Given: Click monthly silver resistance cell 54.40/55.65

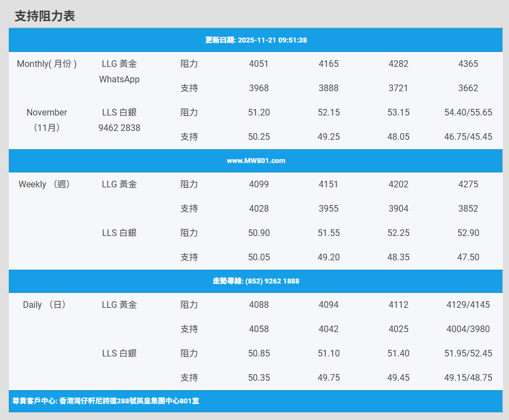Looking at the screenshot, I should (468, 113).
